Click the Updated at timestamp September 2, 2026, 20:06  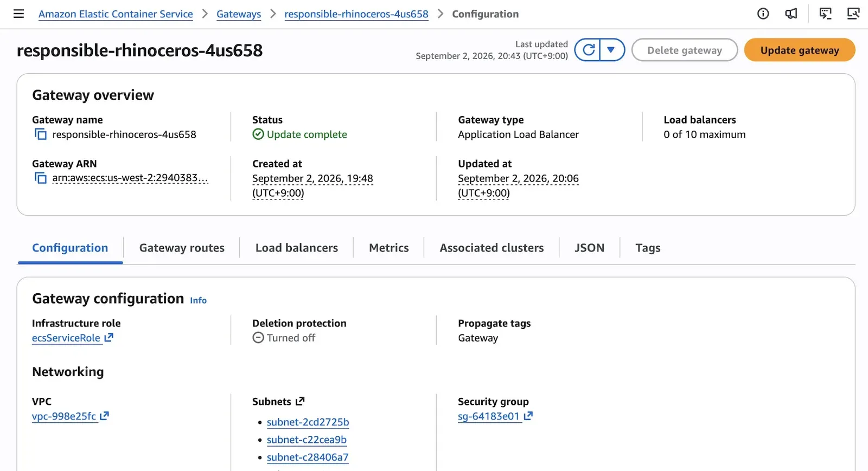pyautogui.click(x=518, y=185)
